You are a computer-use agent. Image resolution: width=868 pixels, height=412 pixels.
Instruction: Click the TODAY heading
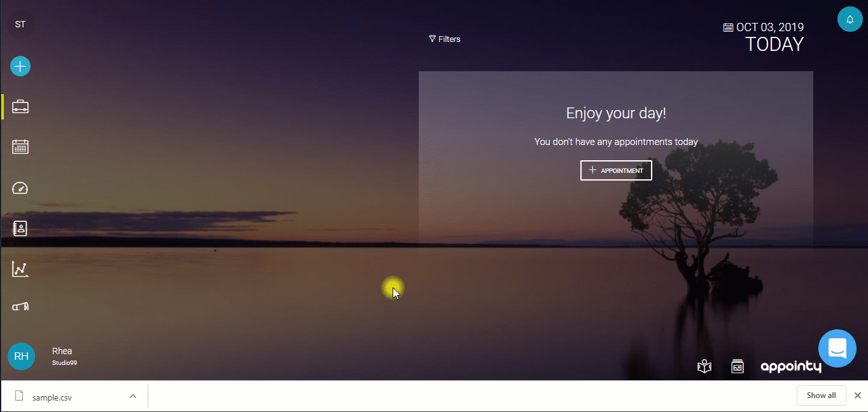tap(774, 45)
